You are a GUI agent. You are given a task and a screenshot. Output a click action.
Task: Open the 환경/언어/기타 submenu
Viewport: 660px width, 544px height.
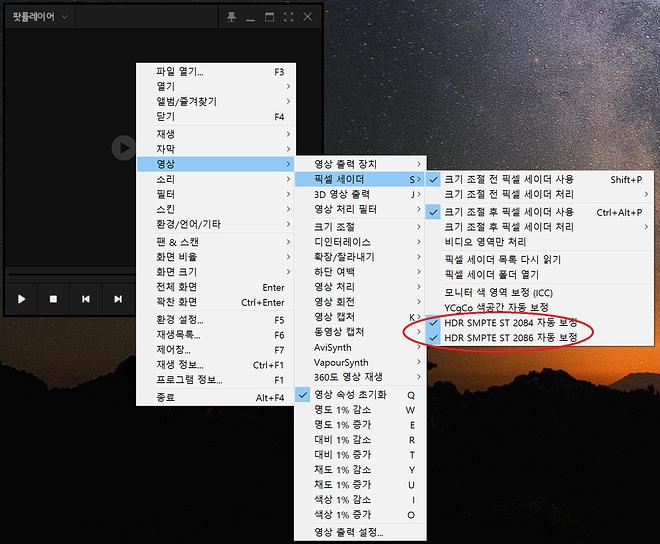tap(216, 224)
